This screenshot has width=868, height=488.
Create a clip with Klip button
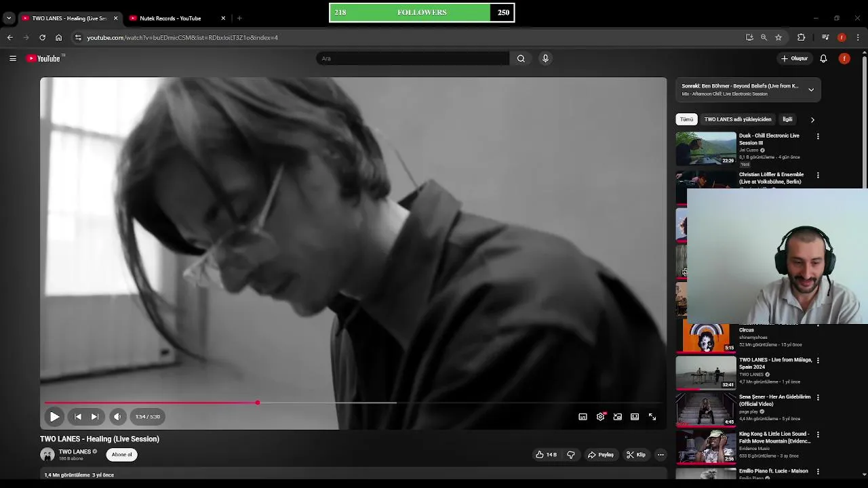click(635, 455)
